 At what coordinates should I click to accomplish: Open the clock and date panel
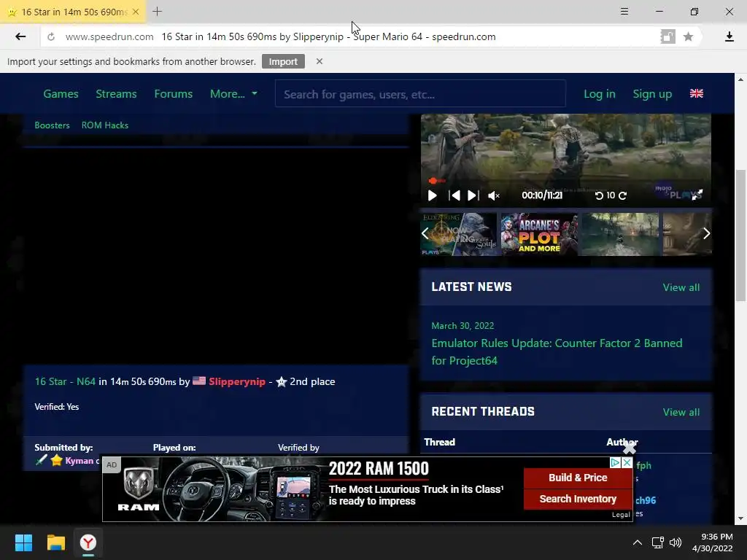712,542
